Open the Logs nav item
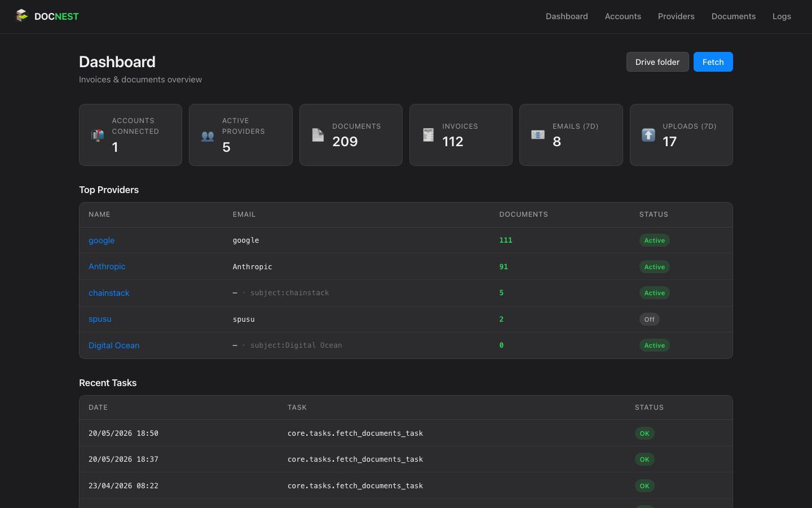The width and height of the screenshot is (812, 508). [782, 16]
